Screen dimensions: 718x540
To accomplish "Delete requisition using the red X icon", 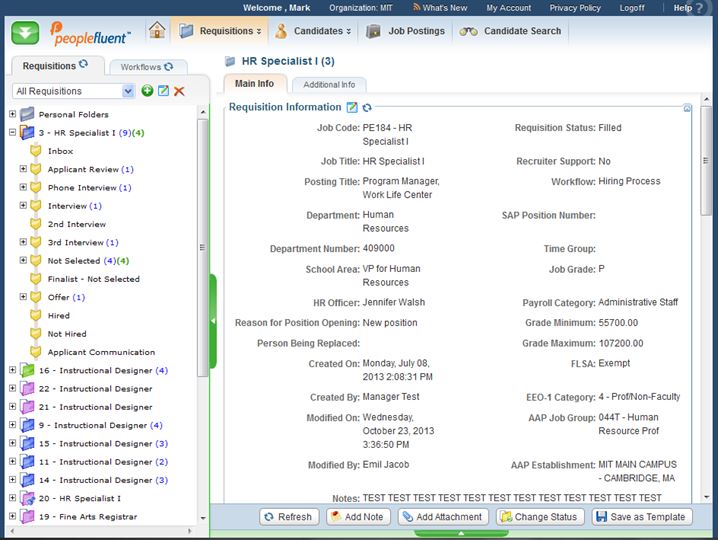I will (x=179, y=91).
